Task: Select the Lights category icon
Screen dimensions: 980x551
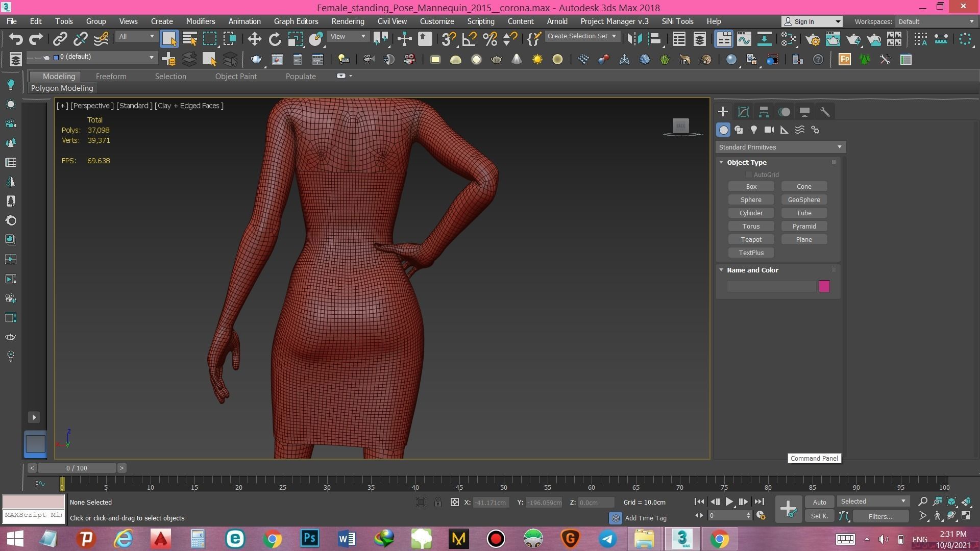Action: click(754, 130)
